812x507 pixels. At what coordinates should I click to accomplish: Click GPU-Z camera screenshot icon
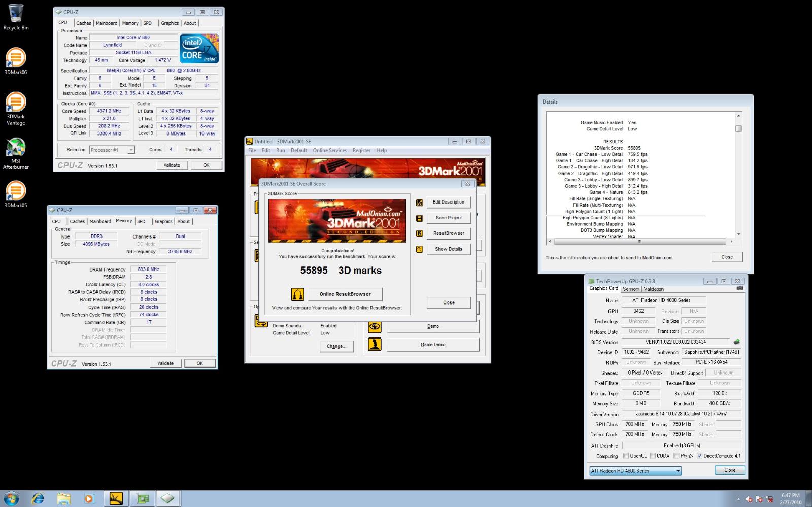point(740,288)
